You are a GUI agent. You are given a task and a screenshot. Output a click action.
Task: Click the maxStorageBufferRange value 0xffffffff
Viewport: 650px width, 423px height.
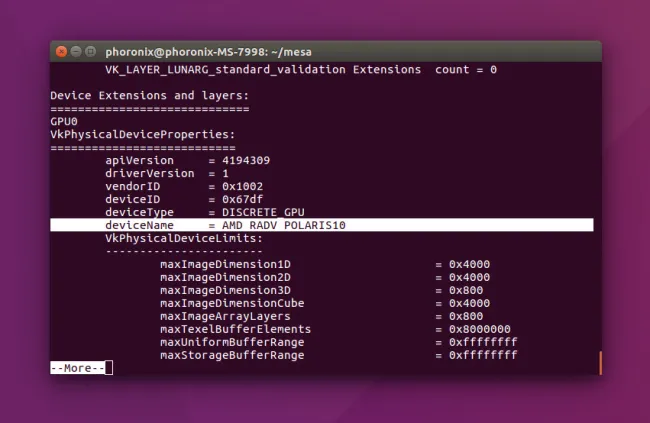[483, 355]
